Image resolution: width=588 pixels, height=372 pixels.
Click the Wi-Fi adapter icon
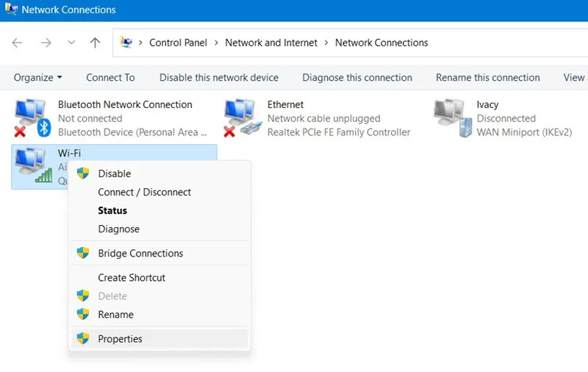(33, 165)
